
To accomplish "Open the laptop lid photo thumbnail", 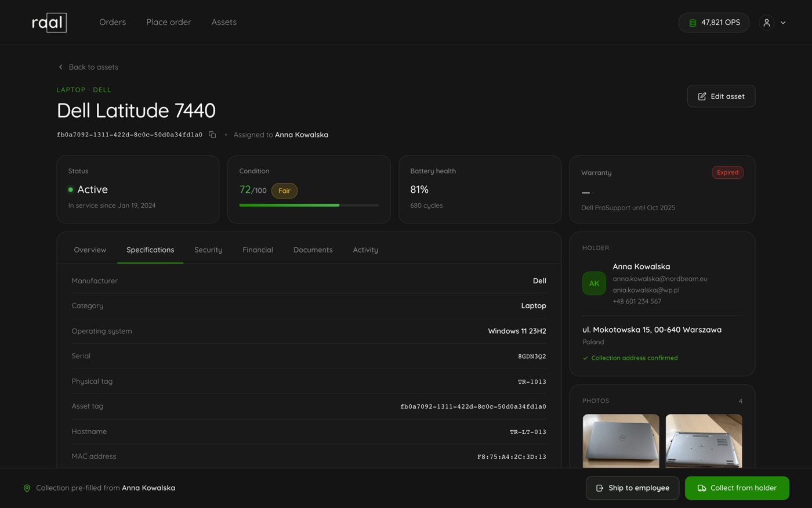I will 621,441.
